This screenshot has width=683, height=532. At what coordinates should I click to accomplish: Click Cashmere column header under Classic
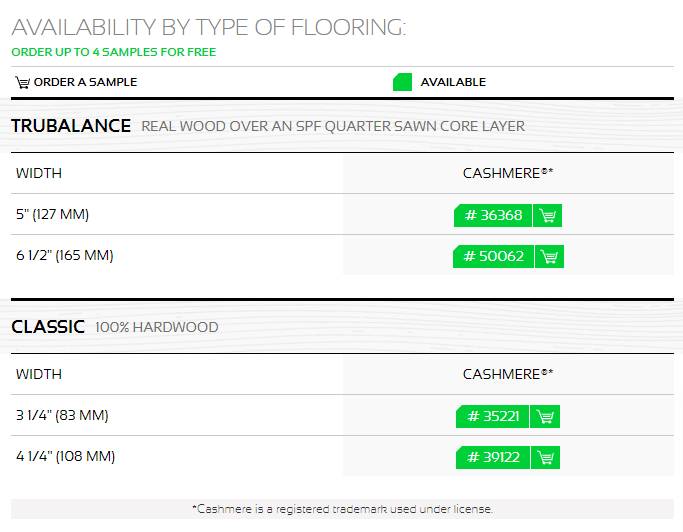point(508,374)
